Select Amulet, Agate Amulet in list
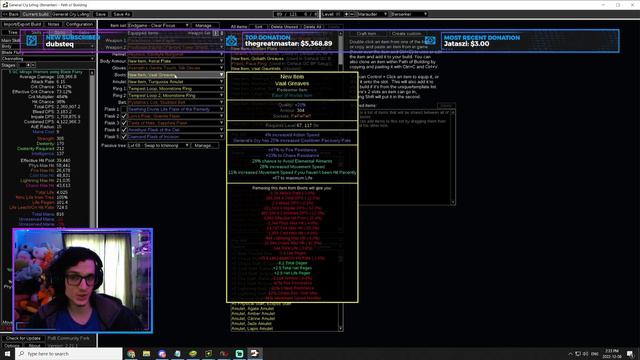 (x=253, y=309)
